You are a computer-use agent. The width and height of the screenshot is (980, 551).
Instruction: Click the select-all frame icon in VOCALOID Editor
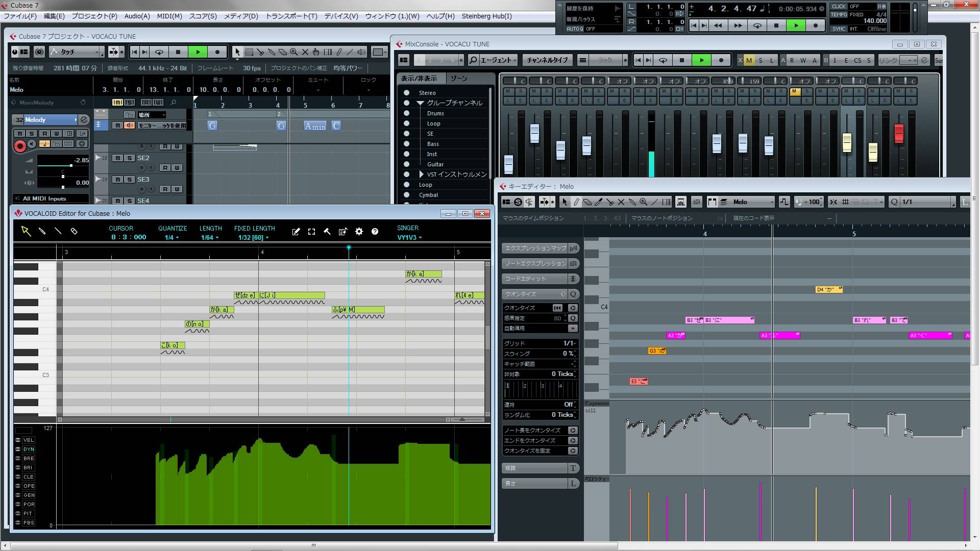click(x=312, y=232)
